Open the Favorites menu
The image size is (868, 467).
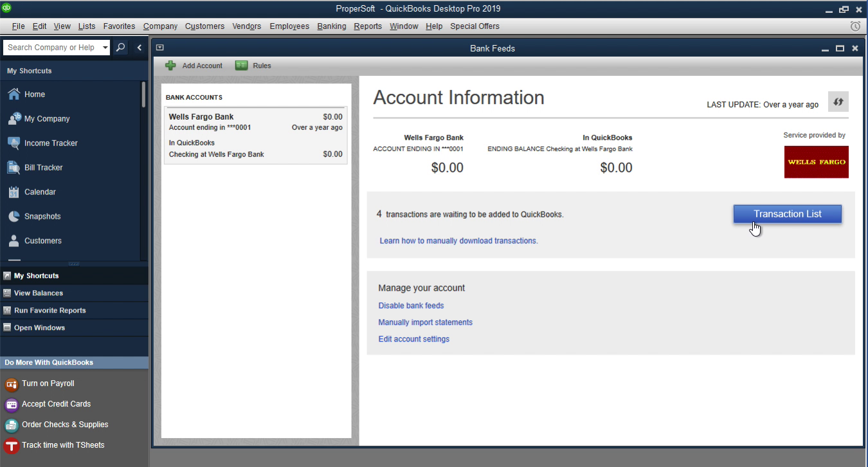[x=119, y=26]
